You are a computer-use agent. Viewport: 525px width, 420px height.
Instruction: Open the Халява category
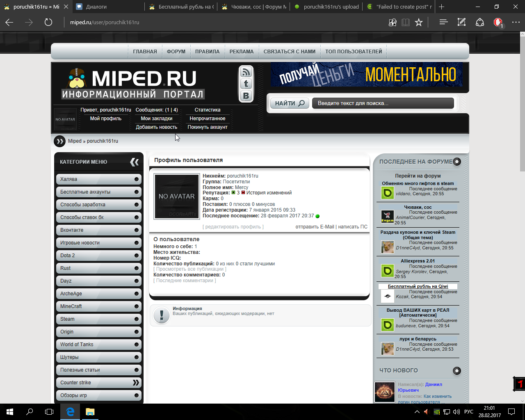point(98,179)
